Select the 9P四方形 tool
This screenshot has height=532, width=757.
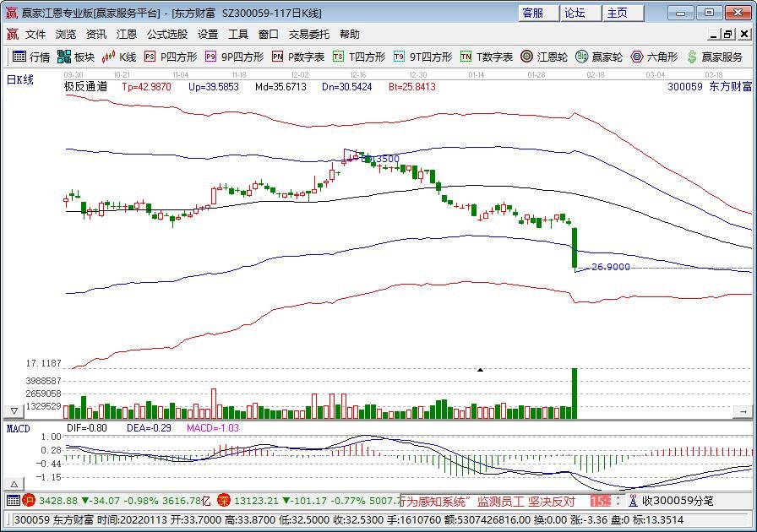tap(234, 57)
